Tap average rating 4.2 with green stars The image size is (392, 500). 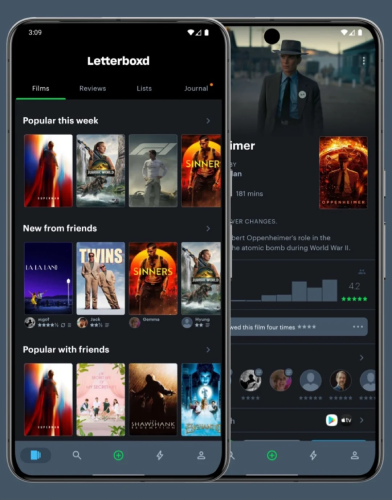tap(354, 291)
